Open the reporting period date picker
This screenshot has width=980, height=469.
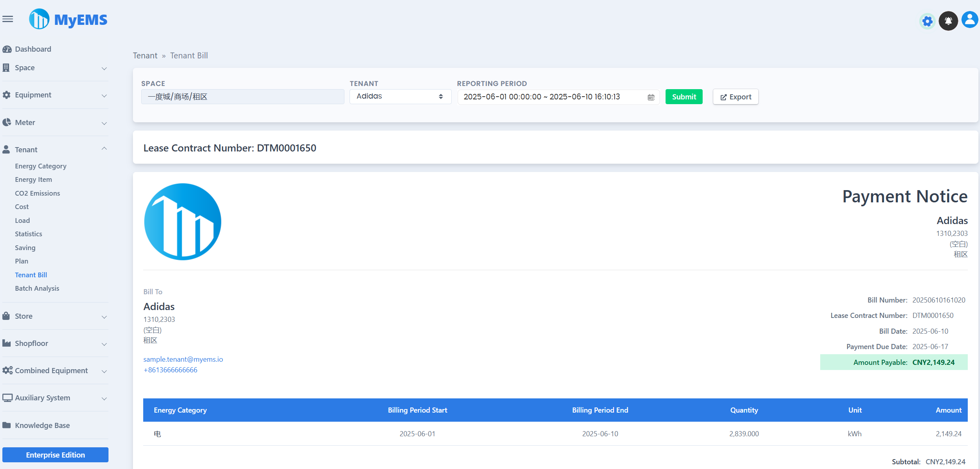click(651, 97)
